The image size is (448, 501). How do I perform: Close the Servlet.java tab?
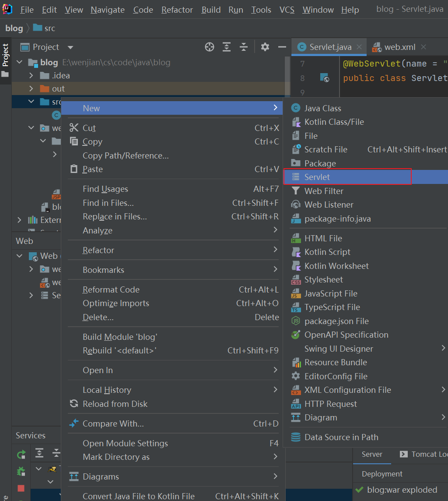pyautogui.click(x=359, y=47)
